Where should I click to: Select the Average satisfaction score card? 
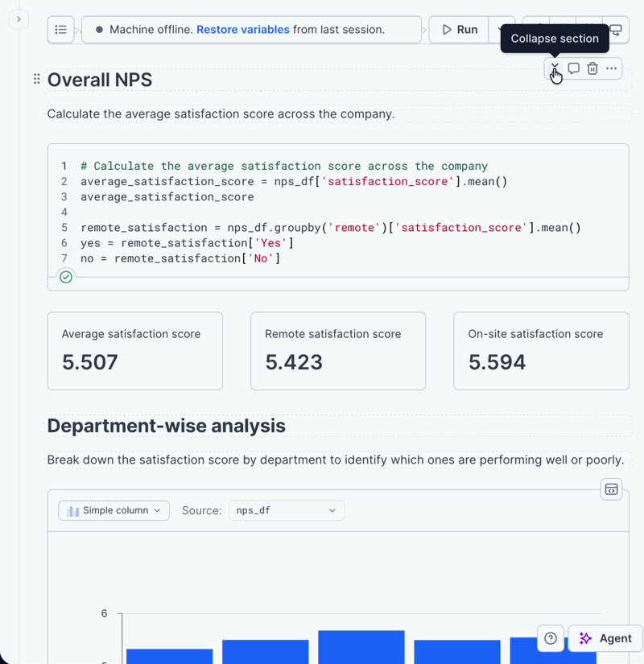point(135,351)
